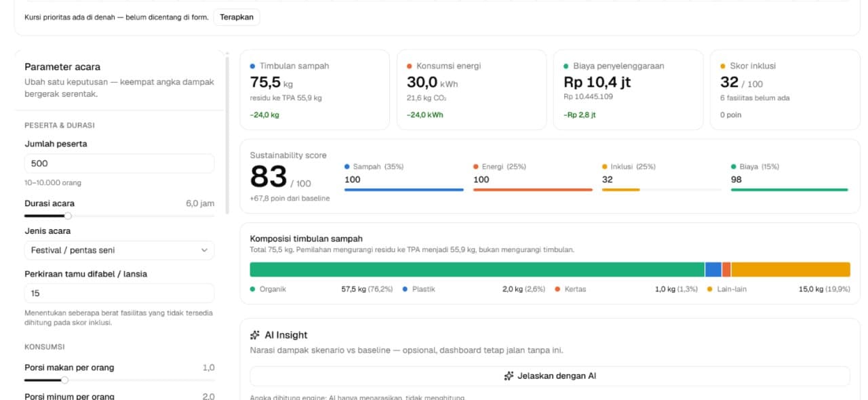
Task: Click the Sampah (35%) score bar
Action: [x=404, y=190]
